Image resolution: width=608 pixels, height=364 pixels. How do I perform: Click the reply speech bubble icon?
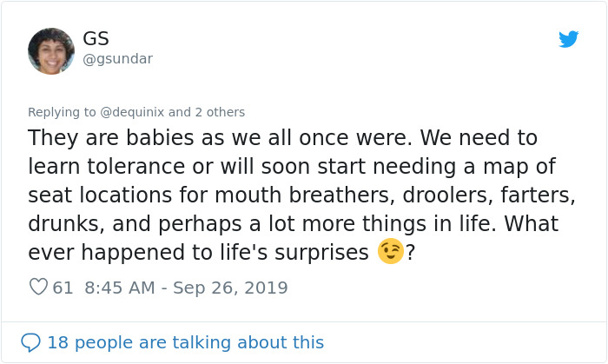point(30,342)
